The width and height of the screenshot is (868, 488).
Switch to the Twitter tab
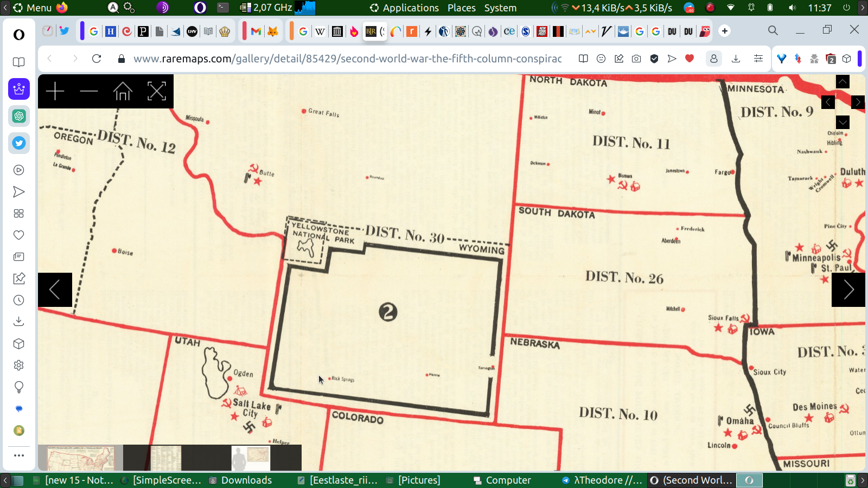coord(64,31)
